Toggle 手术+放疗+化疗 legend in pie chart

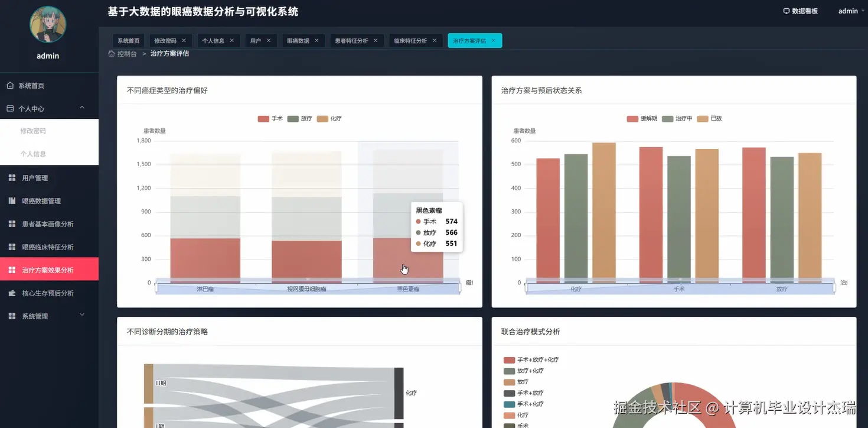click(531, 360)
